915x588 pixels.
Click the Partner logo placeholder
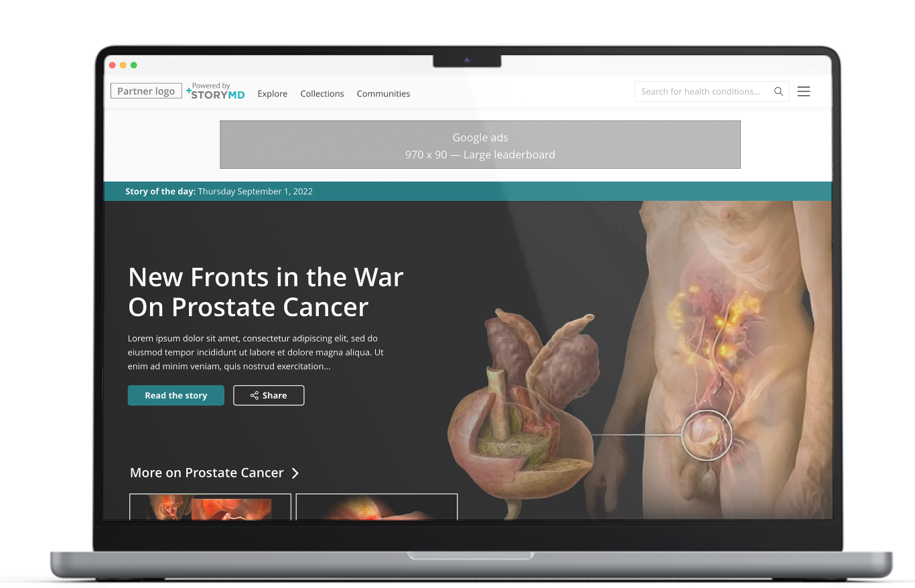tap(146, 91)
